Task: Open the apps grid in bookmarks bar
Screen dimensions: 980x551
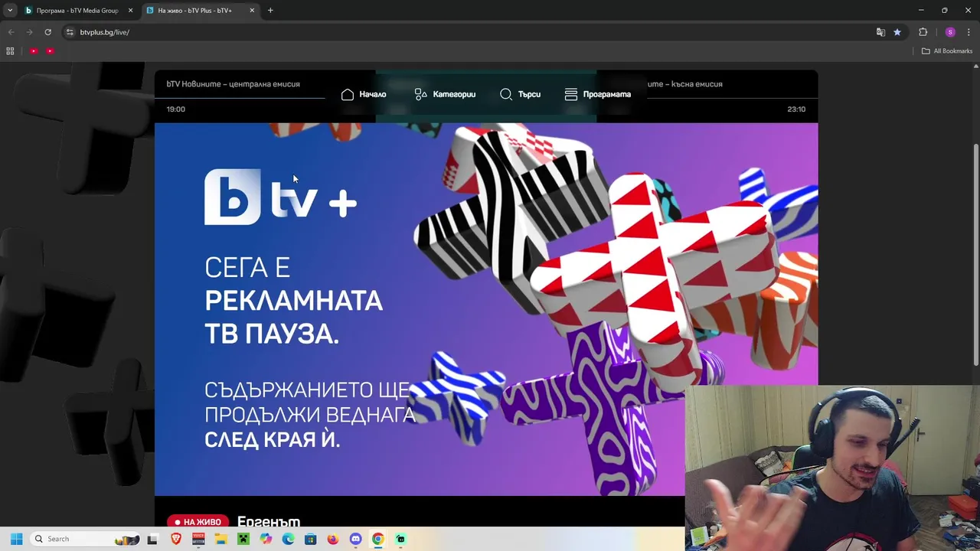Action: 10,51
